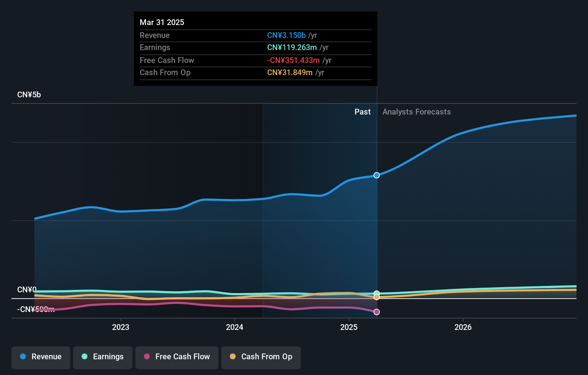
Task: Click the CN¥119.263m earnings value
Action: point(292,48)
